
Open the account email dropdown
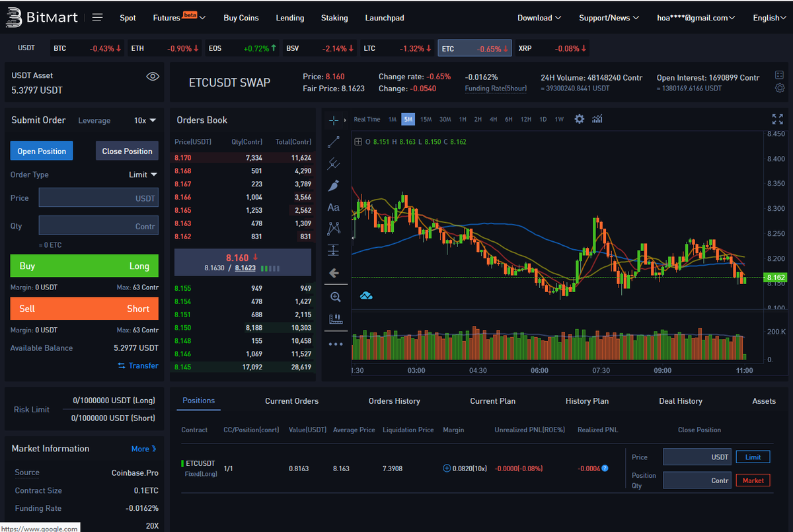tap(696, 18)
